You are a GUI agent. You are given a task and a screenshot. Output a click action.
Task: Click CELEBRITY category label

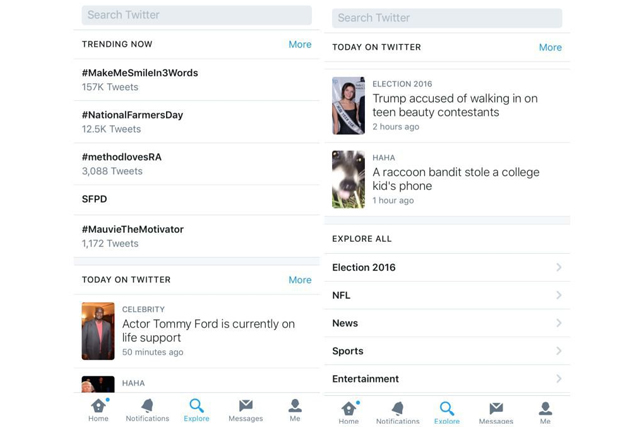pyautogui.click(x=144, y=310)
